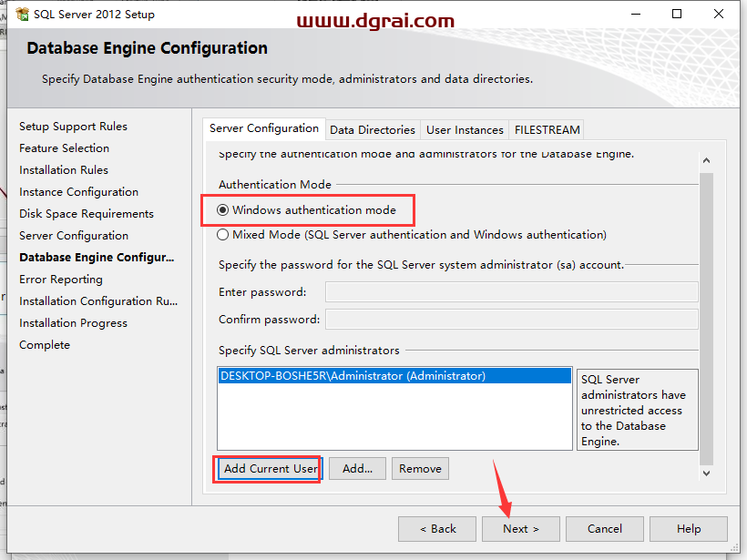Click Instance Configuration step in sidebar

point(78,192)
